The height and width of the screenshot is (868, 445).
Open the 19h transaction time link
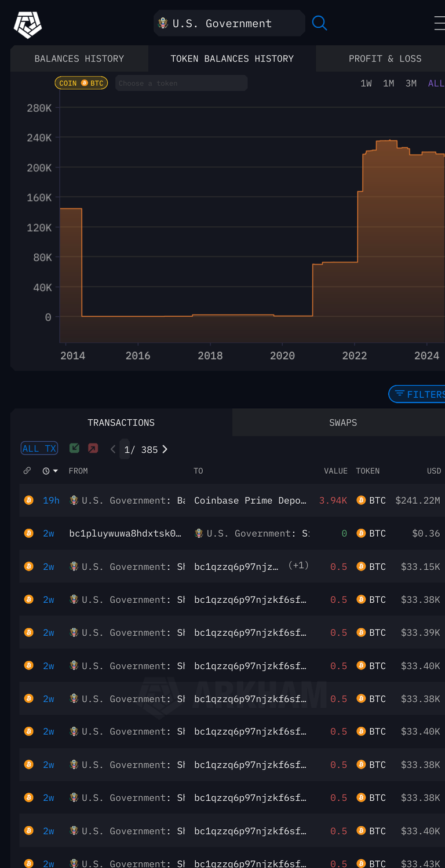51,500
